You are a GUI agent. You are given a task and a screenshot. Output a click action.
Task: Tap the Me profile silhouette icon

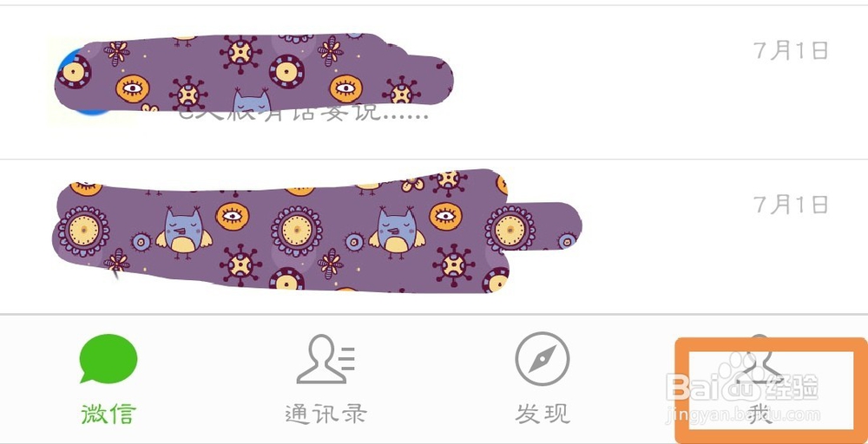(x=760, y=359)
